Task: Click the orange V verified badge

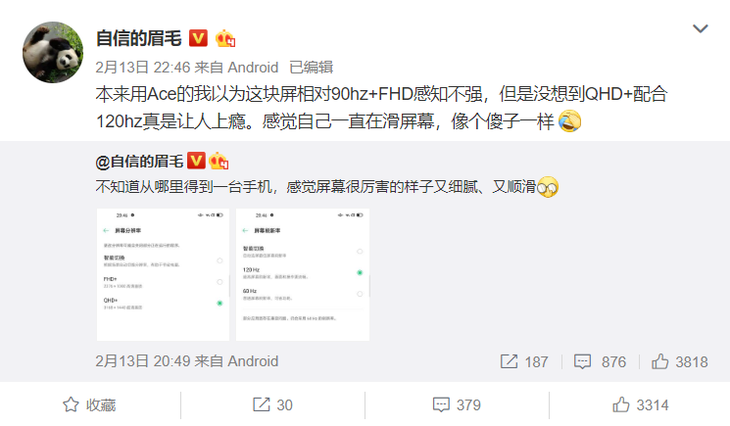Action: click(x=198, y=38)
